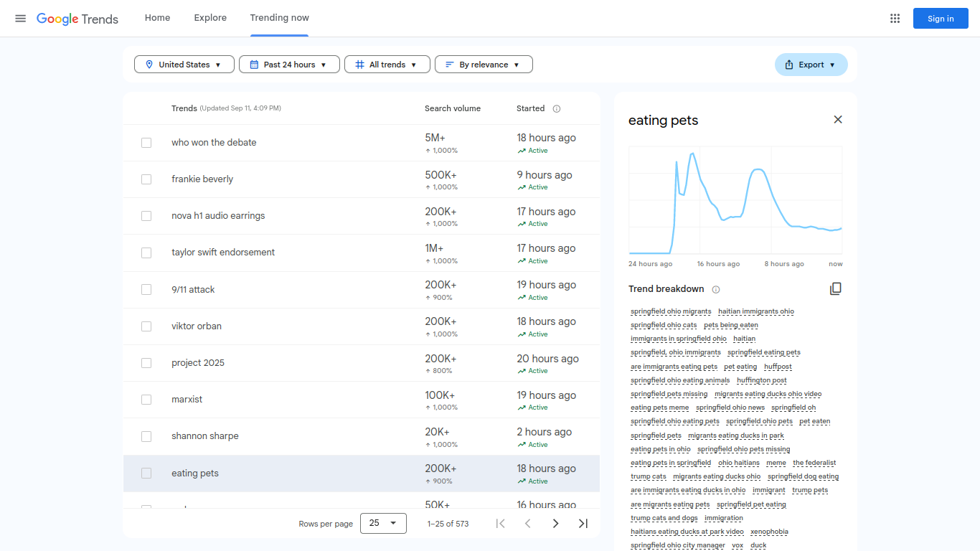
Task: Click the eating pets meme term
Action: [x=659, y=408]
